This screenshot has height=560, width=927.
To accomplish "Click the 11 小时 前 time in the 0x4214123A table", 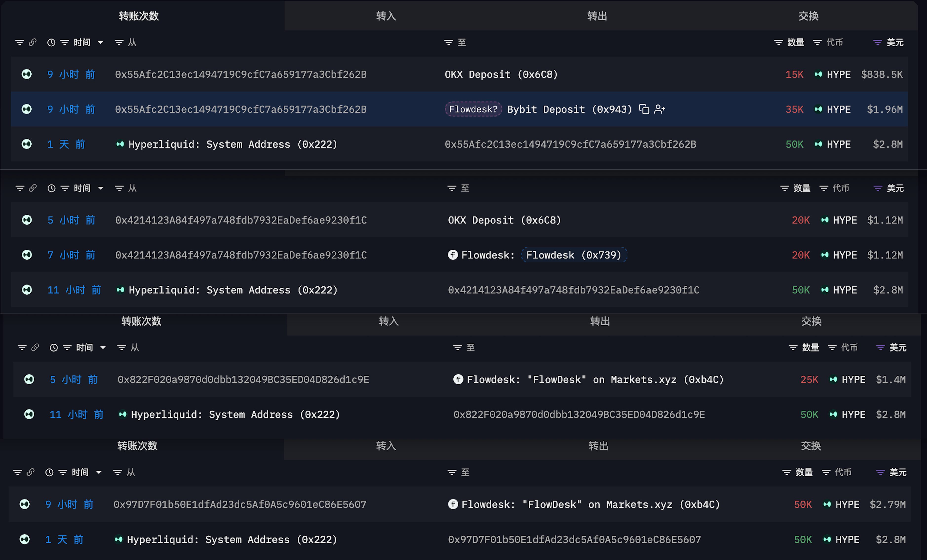I will (75, 290).
